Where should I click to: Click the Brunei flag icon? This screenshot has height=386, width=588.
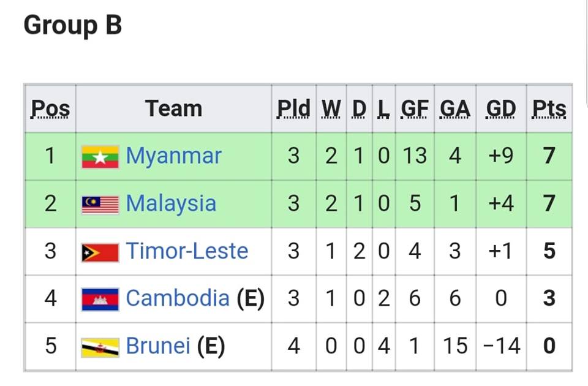tap(100, 347)
